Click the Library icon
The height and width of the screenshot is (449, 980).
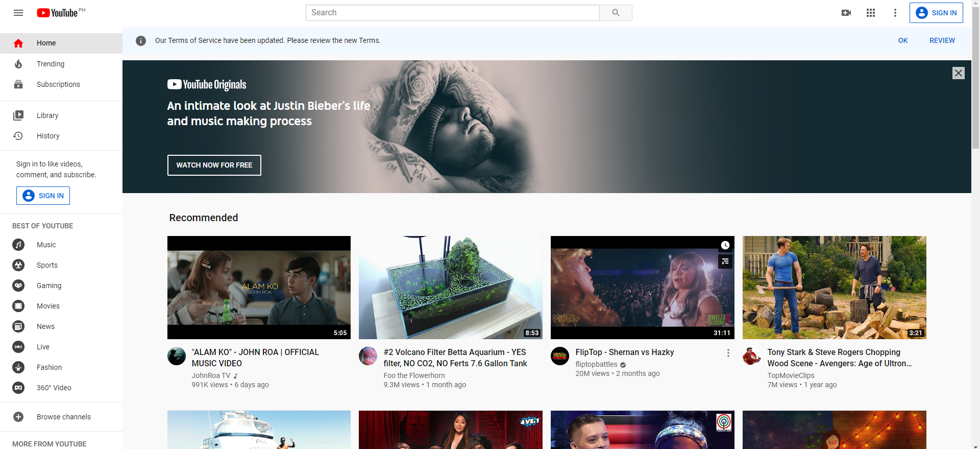tap(18, 115)
